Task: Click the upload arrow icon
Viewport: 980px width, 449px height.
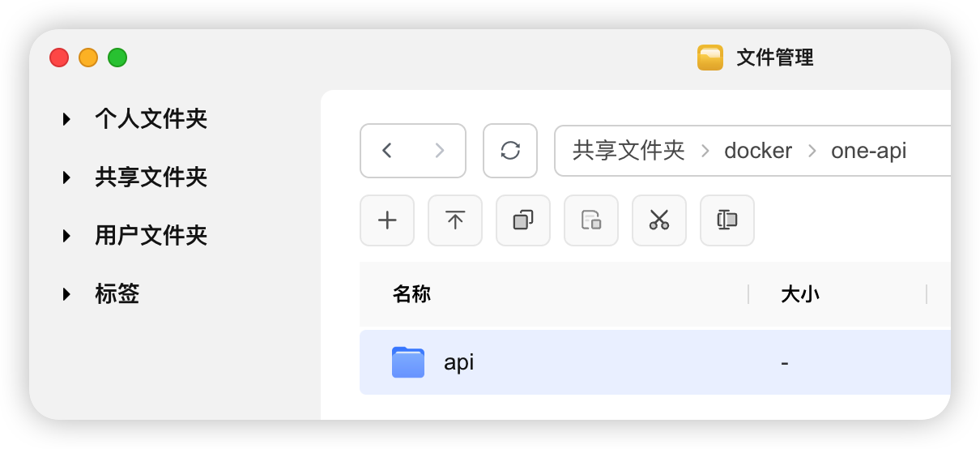Action: (x=455, y=220)
